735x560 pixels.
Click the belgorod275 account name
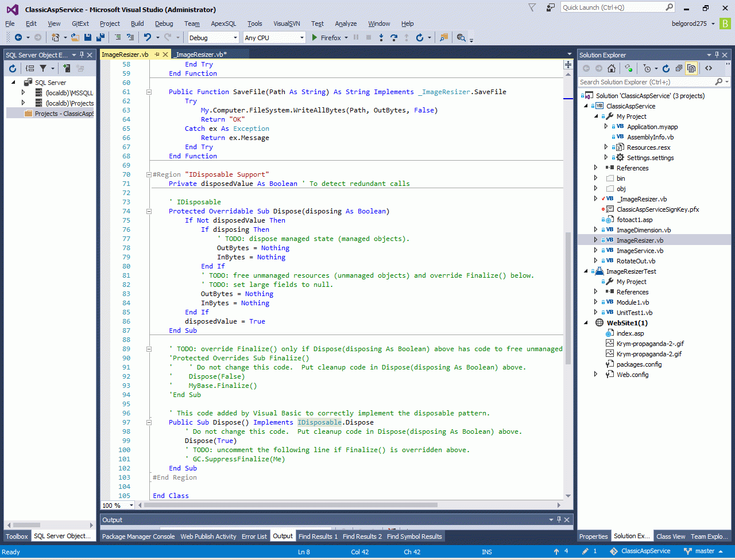tap(690, 24)
